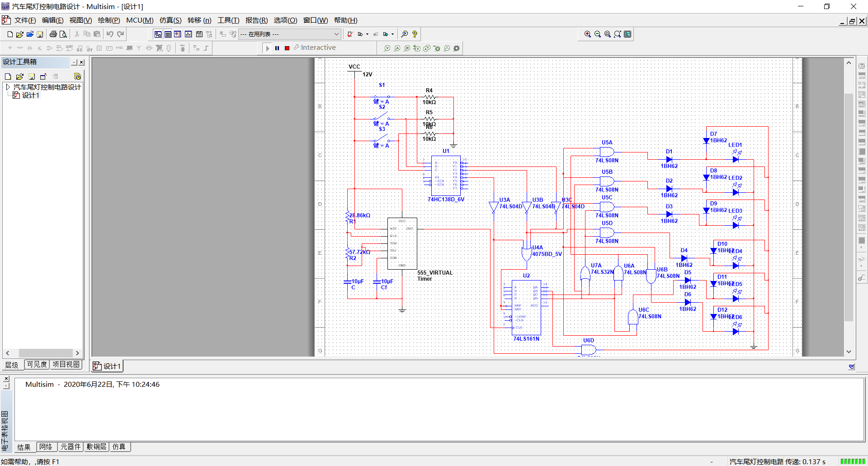This screenshot has height=466, width=868.
Task: Place a basic resistor component
Action: pos(20,48)
